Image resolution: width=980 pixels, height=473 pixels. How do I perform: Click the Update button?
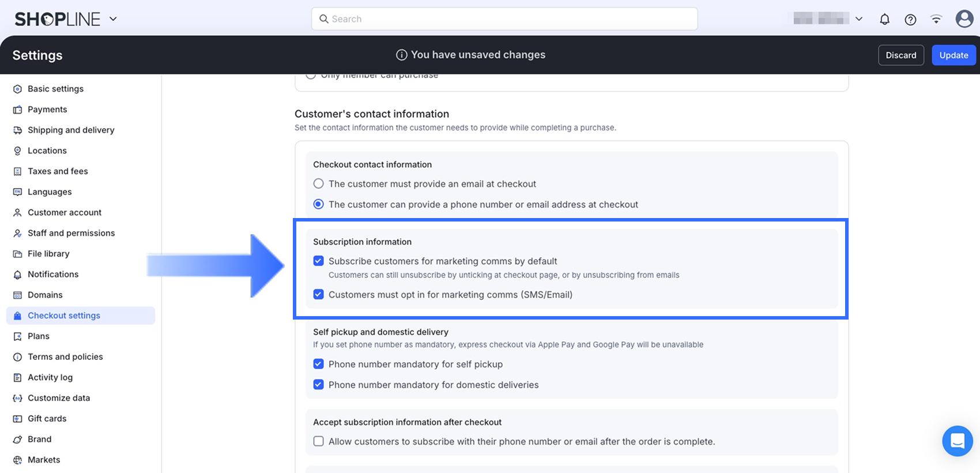[x=953, y=55]
